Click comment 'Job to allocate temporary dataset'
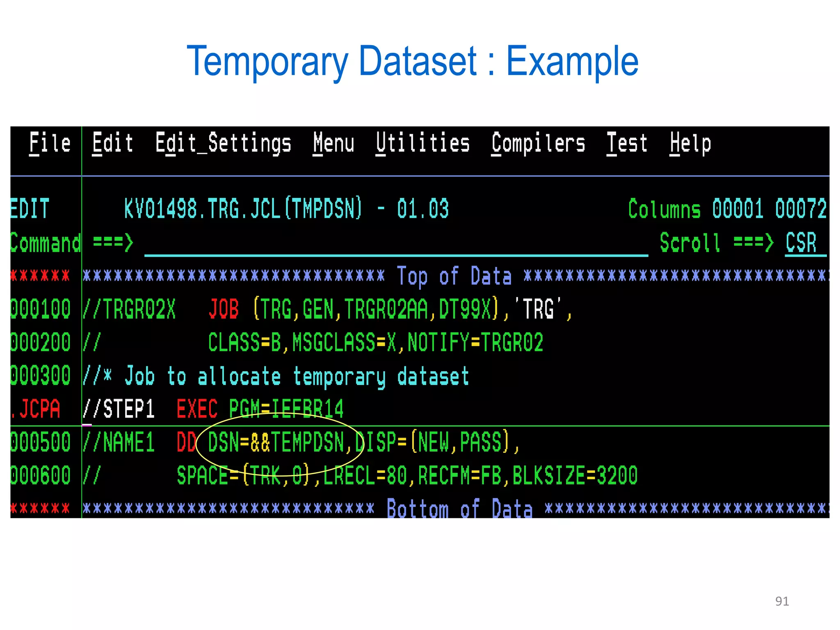840x630 pixels. [297, 377]
